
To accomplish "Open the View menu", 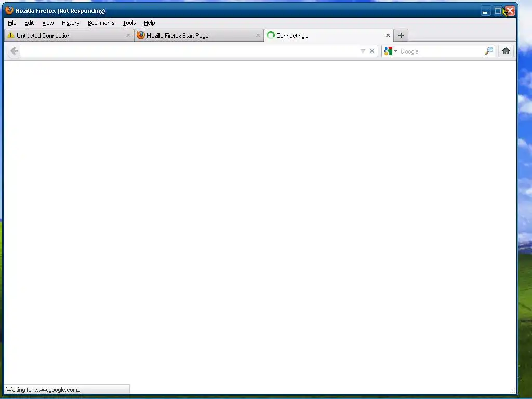I will [x=48, y=23].
